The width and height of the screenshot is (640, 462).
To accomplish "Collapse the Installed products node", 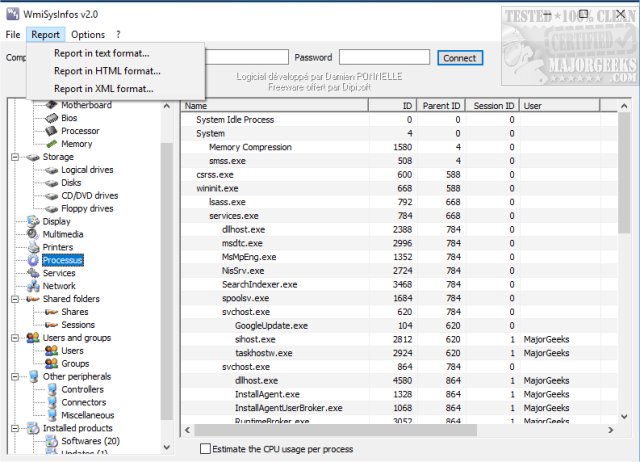I will coord(15,429).
